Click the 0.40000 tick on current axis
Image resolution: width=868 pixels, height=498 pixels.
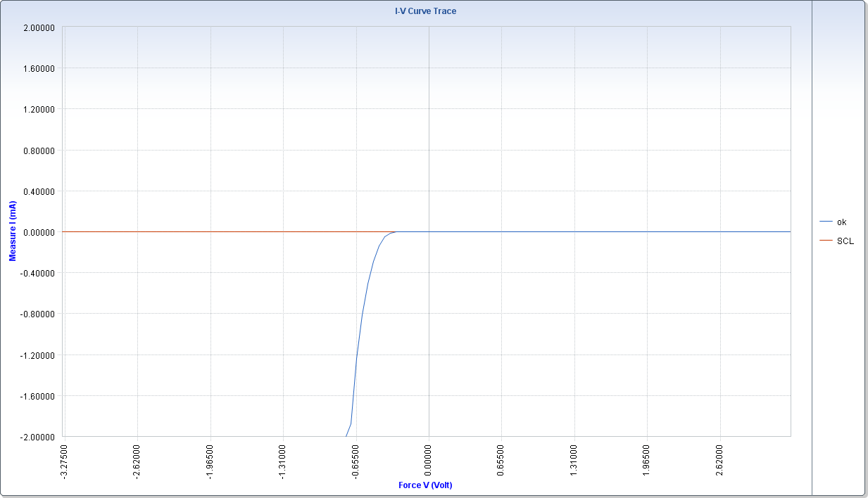coord(39,191)
